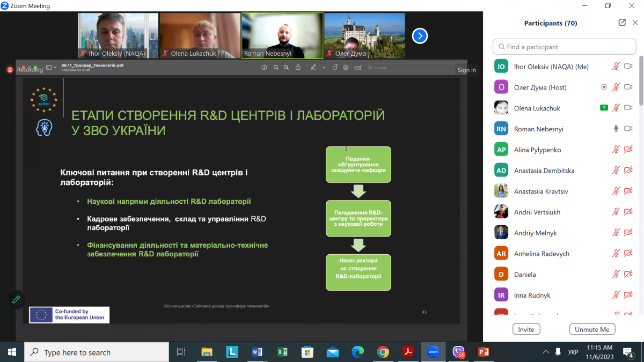The image size is (644, 362).
Task: Click the zoom in magnifier in PDF toolbar
Action: point(286,68)
